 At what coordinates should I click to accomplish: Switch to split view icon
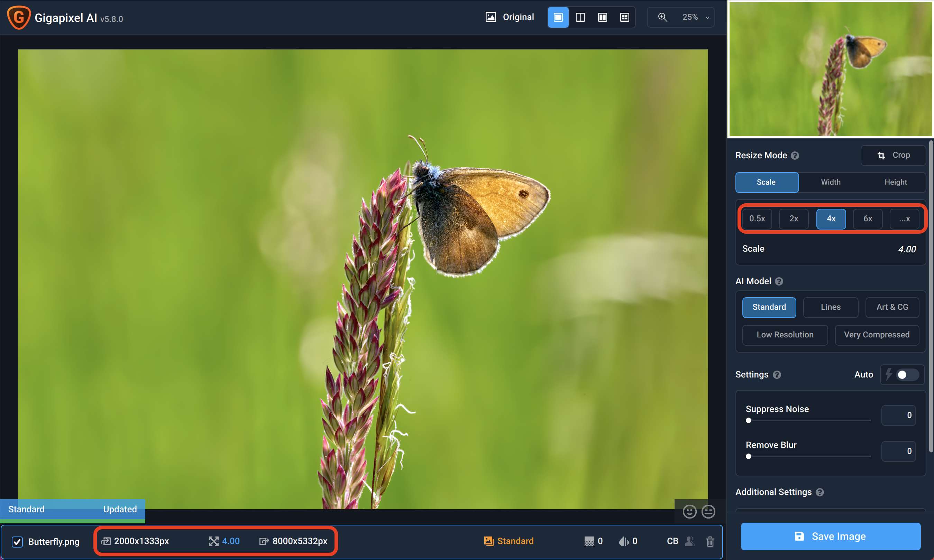tap(580, 17)
